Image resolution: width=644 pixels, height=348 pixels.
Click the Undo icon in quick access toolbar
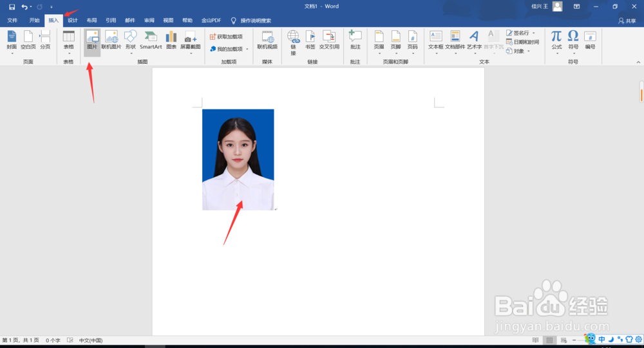point(24,6)
